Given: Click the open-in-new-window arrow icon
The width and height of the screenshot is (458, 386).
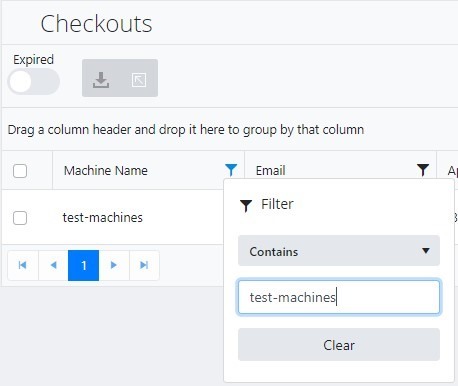Looking at the screenshot, I should 139,80.
